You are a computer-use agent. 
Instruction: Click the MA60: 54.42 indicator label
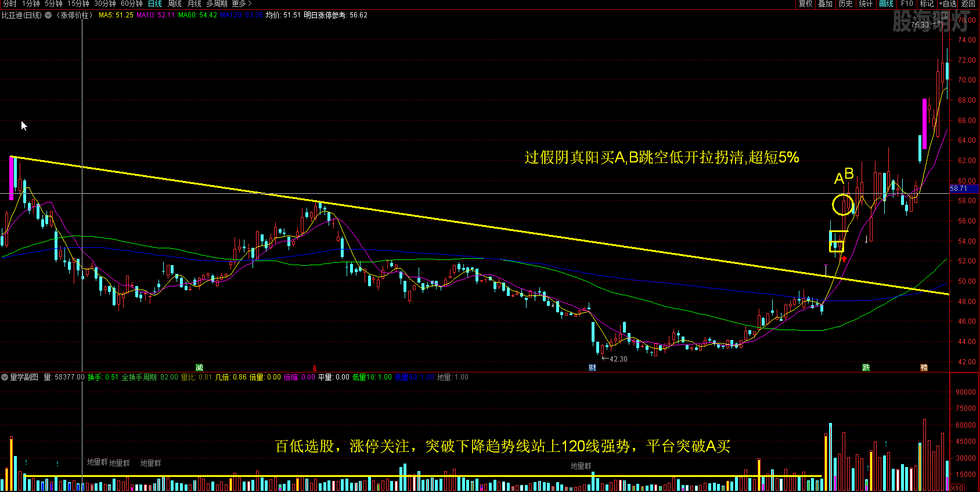click(x=197, y=15)
